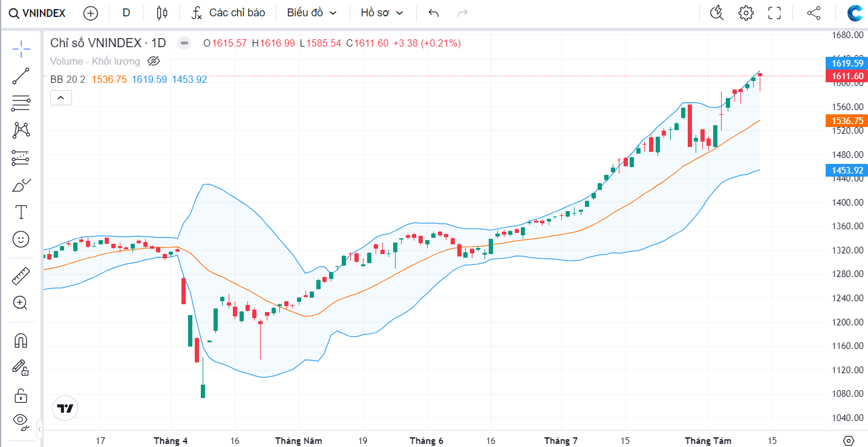Image resolution: width=868 pixels, height=447 pixels.
Task: Select the ruler measure tool
Action: [21, 276]
